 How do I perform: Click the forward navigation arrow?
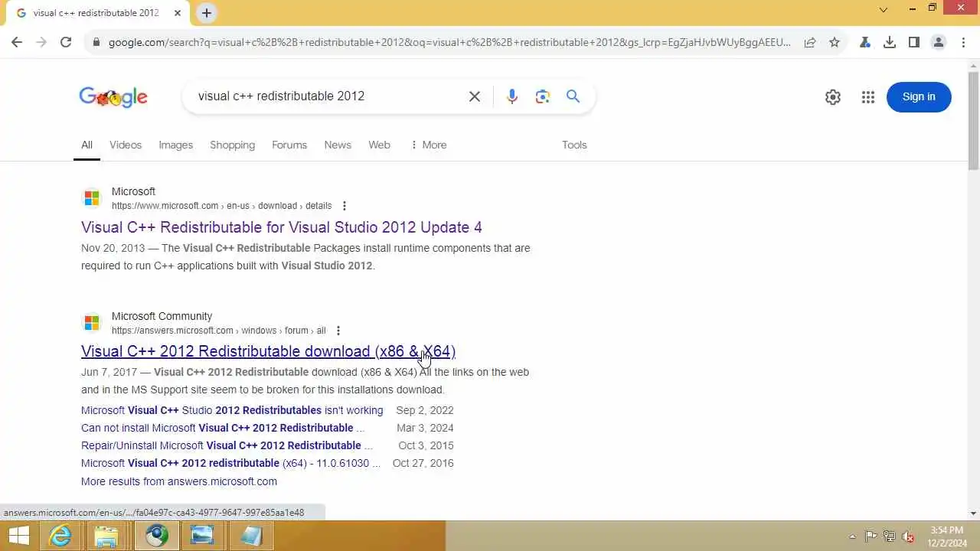41,42
